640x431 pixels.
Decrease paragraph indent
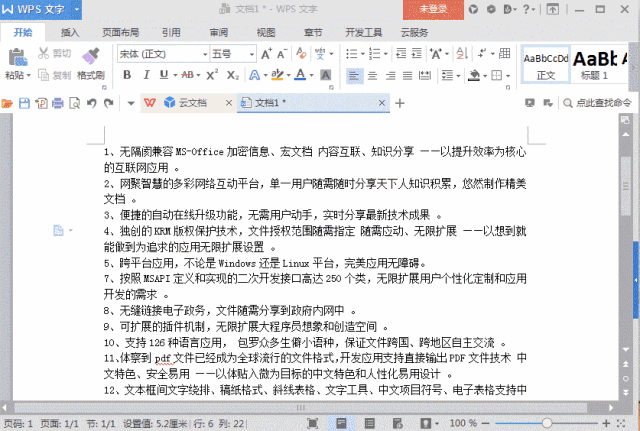pos(401,53)
